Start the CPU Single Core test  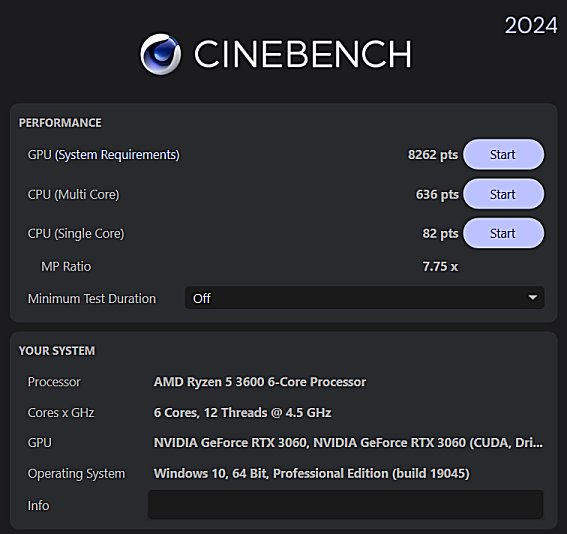[503, 233]
